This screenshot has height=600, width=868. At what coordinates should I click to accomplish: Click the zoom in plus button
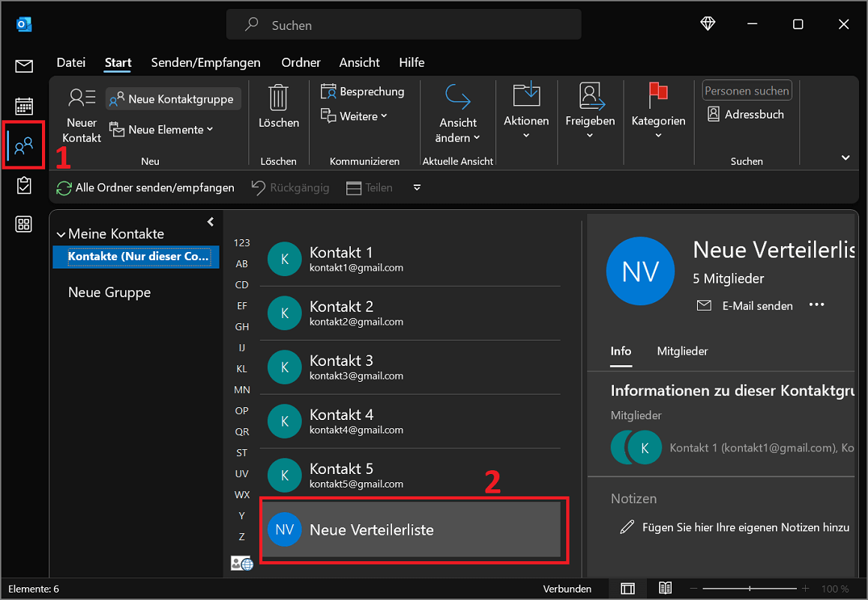coord(806,588)
